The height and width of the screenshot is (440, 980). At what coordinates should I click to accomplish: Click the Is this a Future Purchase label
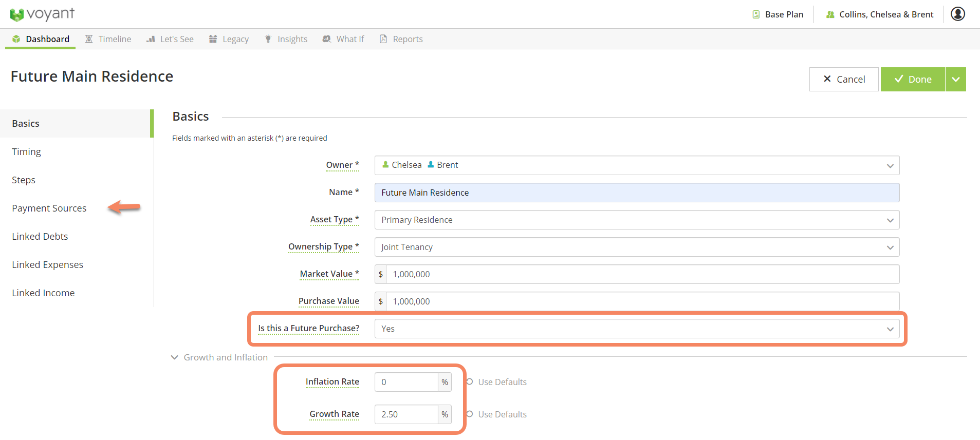(x=308, y=328)
